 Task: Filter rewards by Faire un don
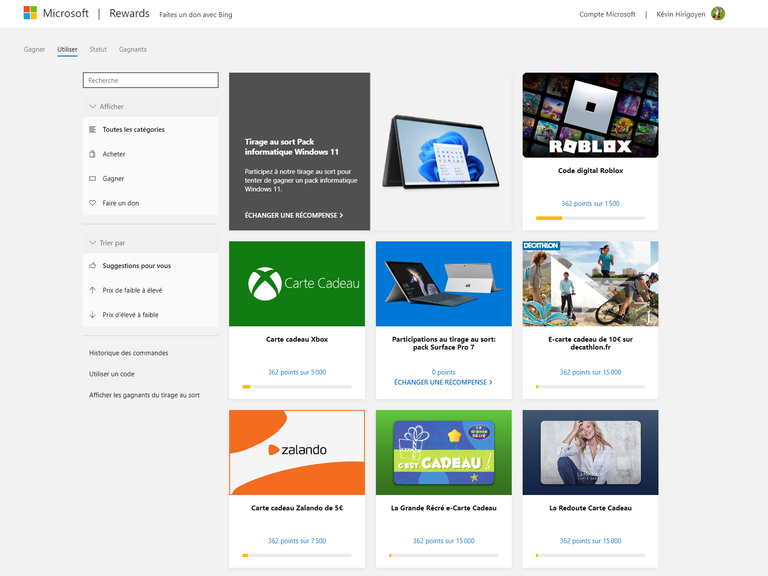point(150,203)
